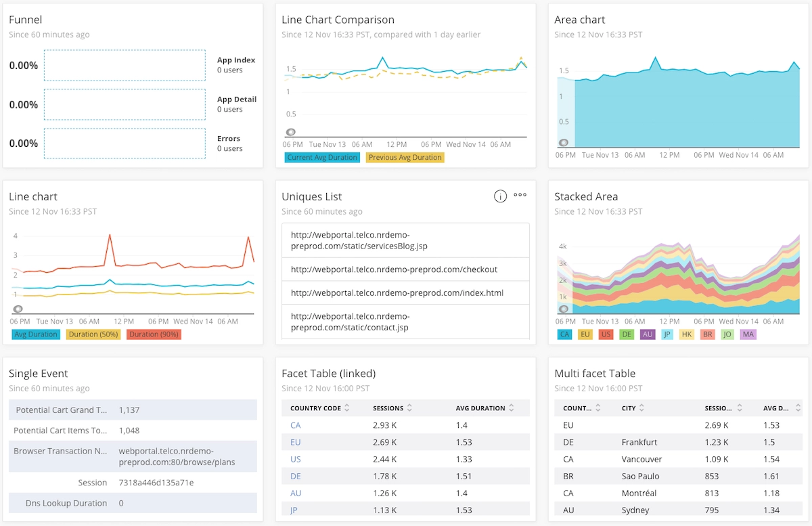
Task: Click the Stacked Area widget title
Action: click(x=586, y=196)
